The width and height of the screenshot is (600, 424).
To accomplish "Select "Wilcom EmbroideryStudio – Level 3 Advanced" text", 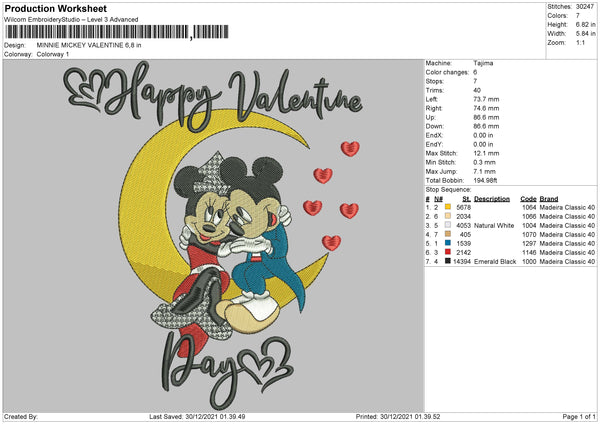I will [71, 20].
